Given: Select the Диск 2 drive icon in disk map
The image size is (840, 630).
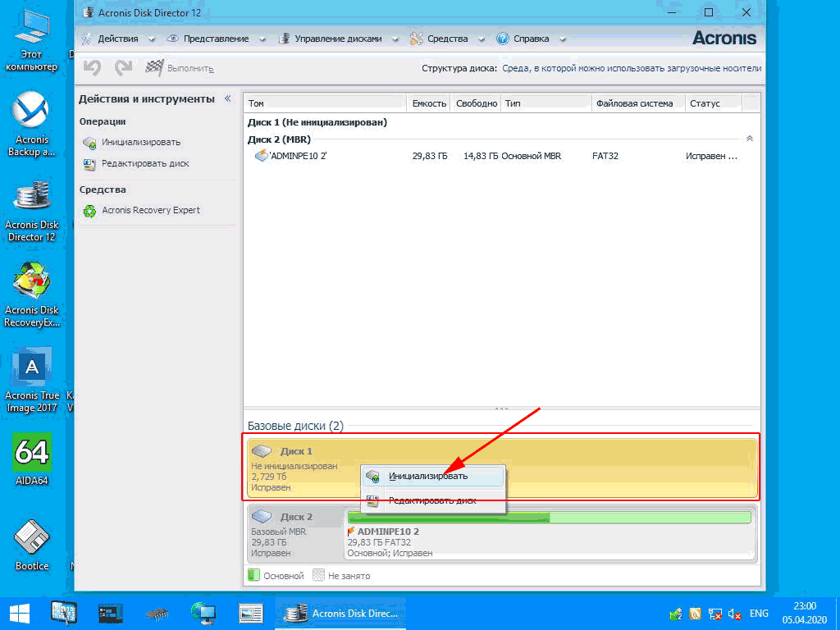Looking at the screenshot, I should point(262,517).
